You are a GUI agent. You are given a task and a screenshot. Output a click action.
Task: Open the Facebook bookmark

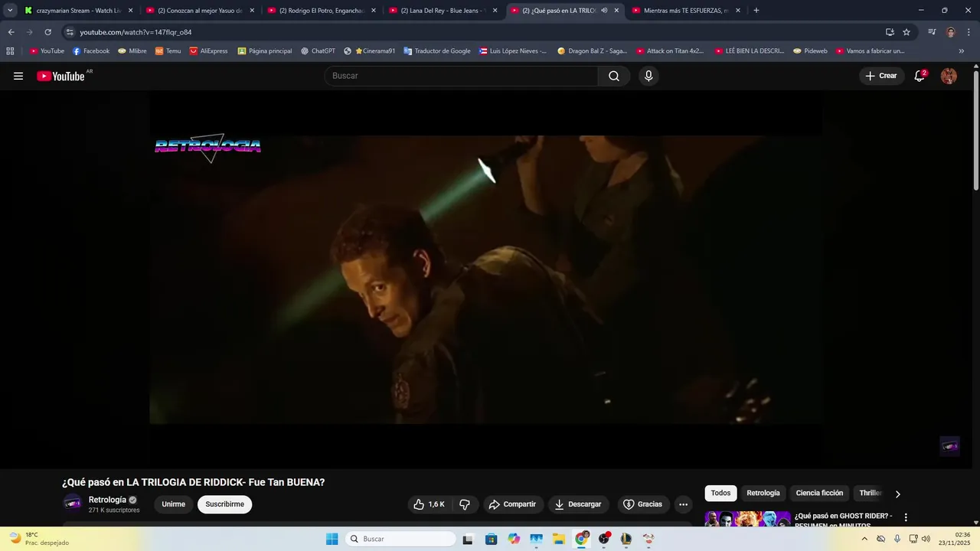tap(91, 51)
